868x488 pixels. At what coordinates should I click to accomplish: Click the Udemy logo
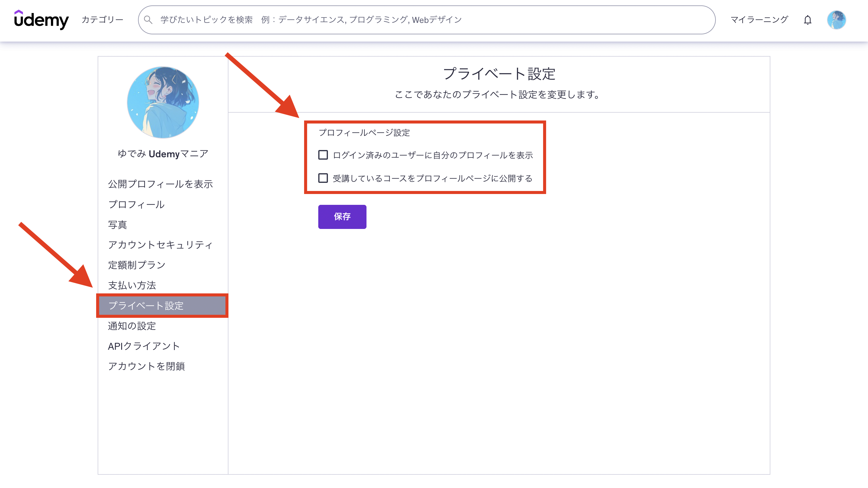(41, 20)
